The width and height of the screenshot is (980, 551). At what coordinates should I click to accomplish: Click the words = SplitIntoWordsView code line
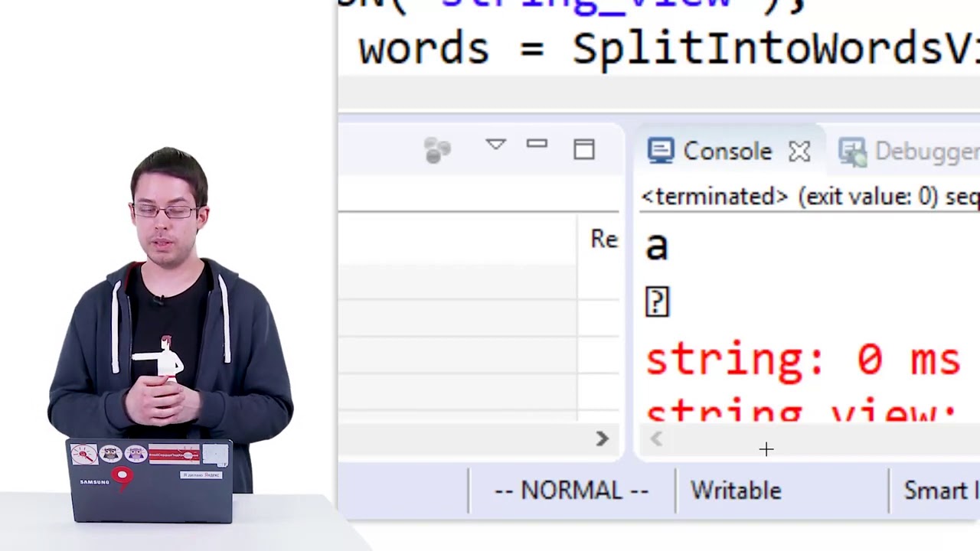(x=668, y=49)
